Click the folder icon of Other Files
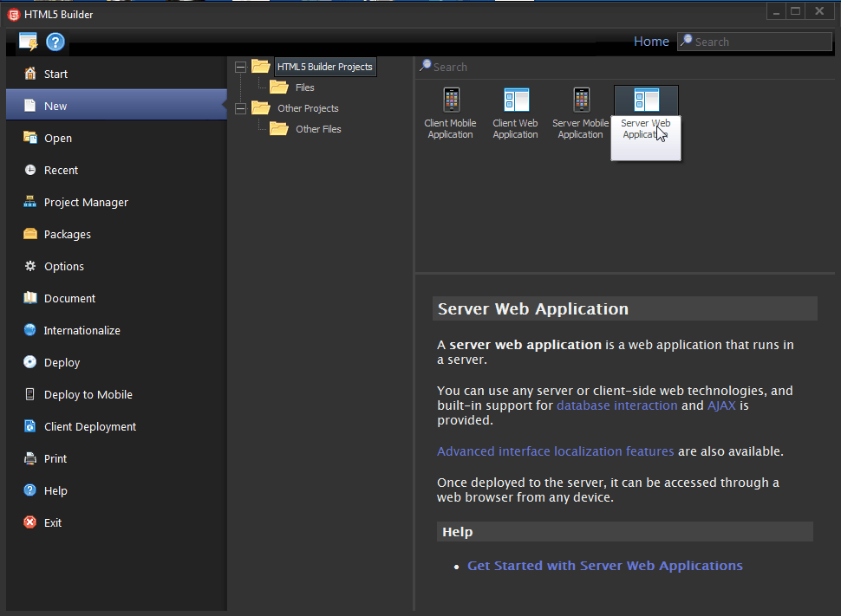 (x=279, y=129)
